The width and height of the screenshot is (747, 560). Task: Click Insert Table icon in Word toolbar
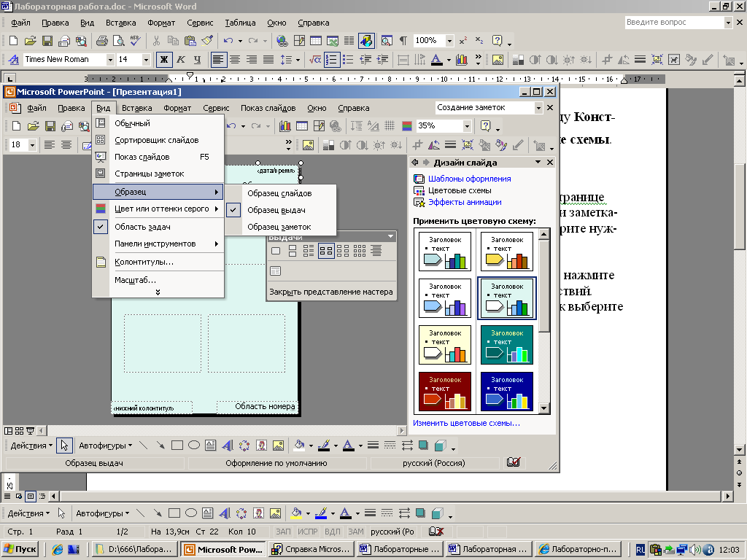tap(315, 41)
